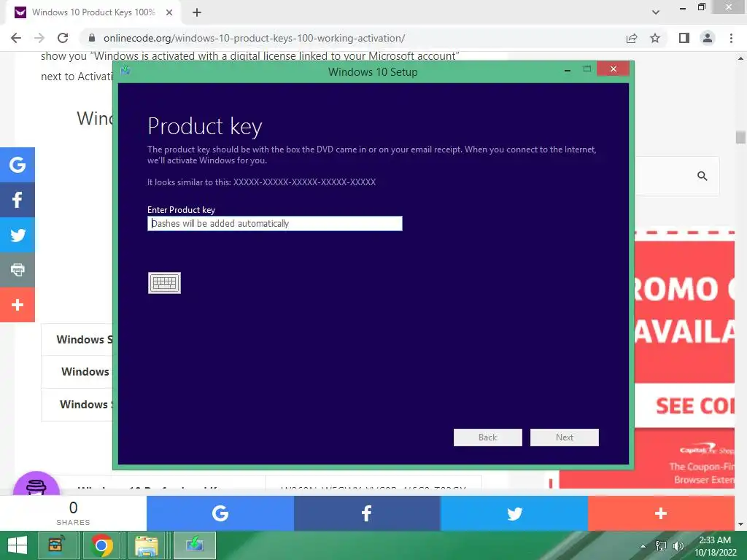This screenshot has width=747, height=560.
Task: Share via Google in left sidebar
Action: tap(18, 165)
